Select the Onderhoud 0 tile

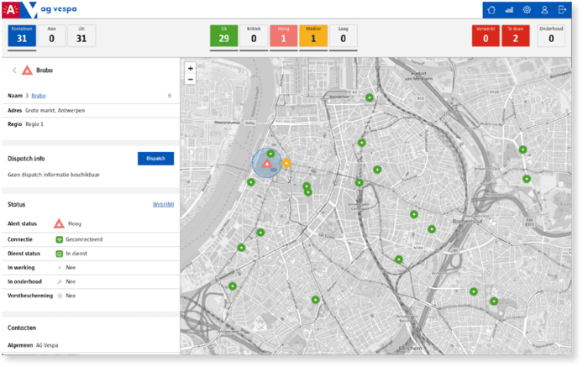(x=551, y=35)
